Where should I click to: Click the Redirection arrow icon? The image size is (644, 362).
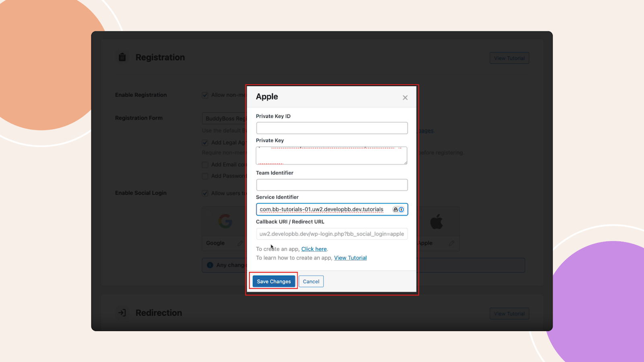[x=122, y=313]
